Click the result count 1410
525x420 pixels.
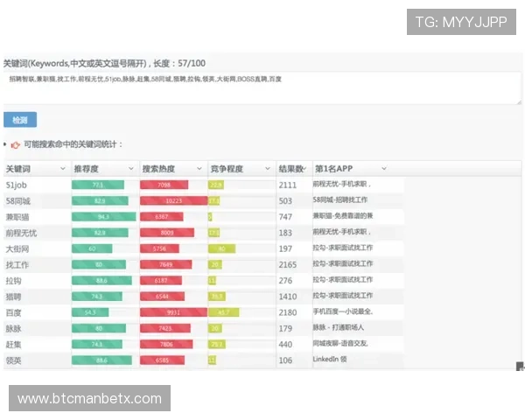[x=288, y=297]
